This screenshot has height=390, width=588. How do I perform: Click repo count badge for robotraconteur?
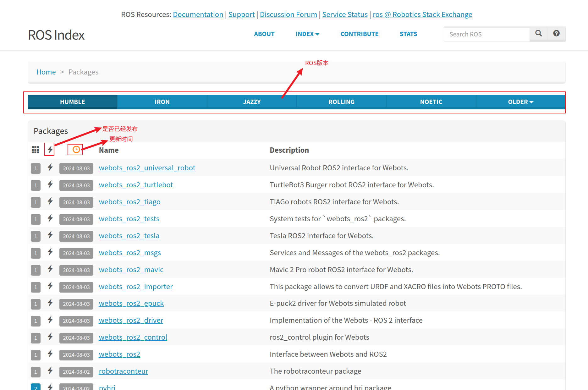click(36, 372)
